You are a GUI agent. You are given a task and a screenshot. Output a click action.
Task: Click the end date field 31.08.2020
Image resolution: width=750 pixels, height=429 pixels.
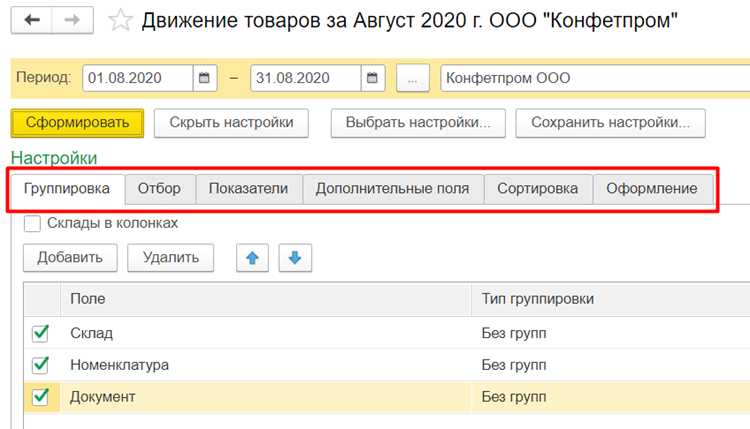tap(306, 78)
